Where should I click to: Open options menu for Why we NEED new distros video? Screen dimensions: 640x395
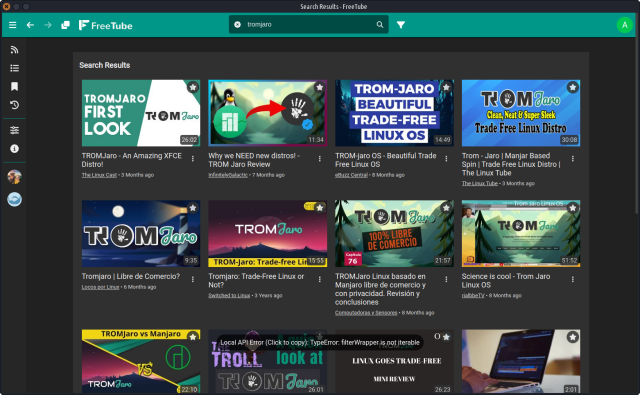[x=320, y=158]
